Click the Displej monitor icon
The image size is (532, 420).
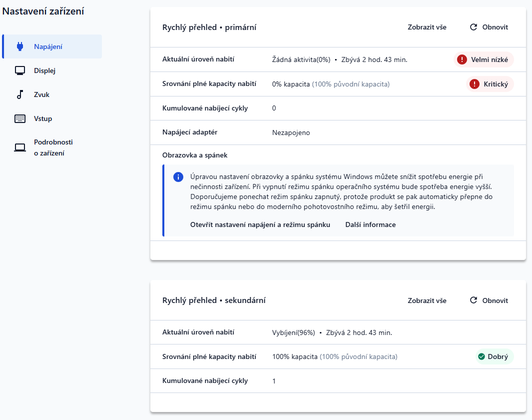coord(20,70)
